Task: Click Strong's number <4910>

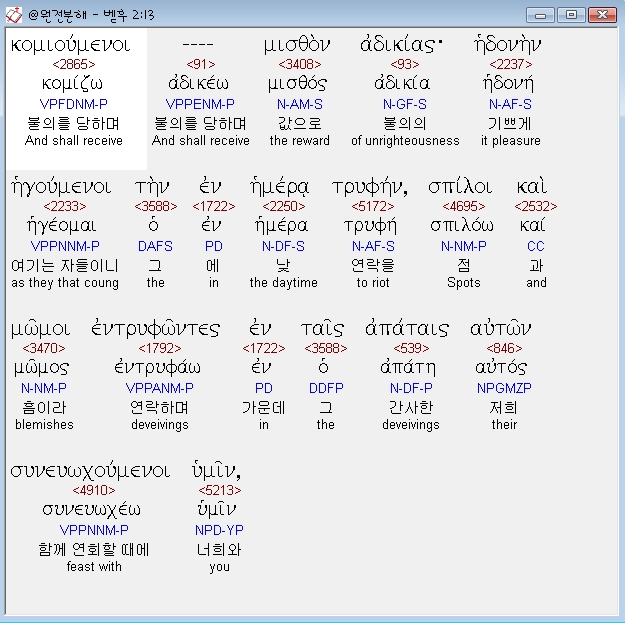Action: [x=94, y=490]
